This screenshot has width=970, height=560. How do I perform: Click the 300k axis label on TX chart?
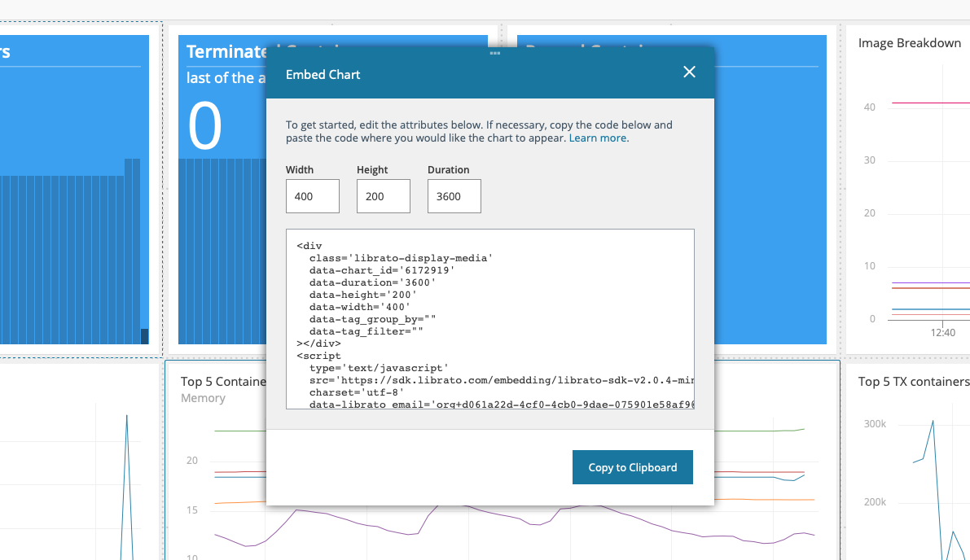click(x=874, y=423)
